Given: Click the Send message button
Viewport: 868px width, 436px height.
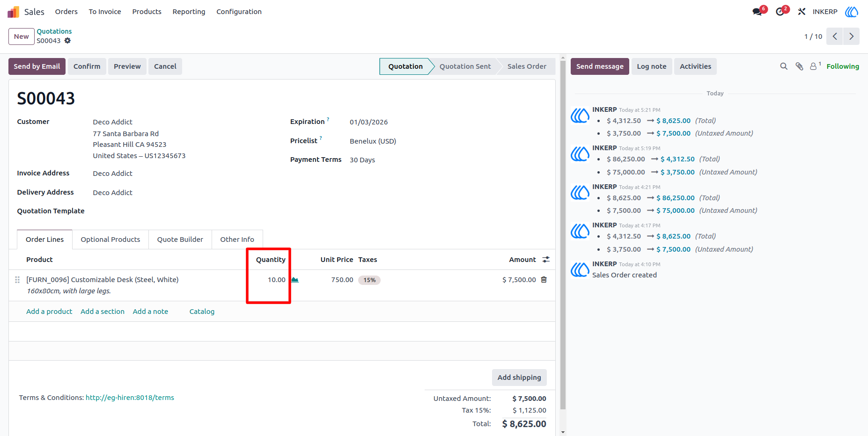Looking at the screenshot, I should coord(600,66).
